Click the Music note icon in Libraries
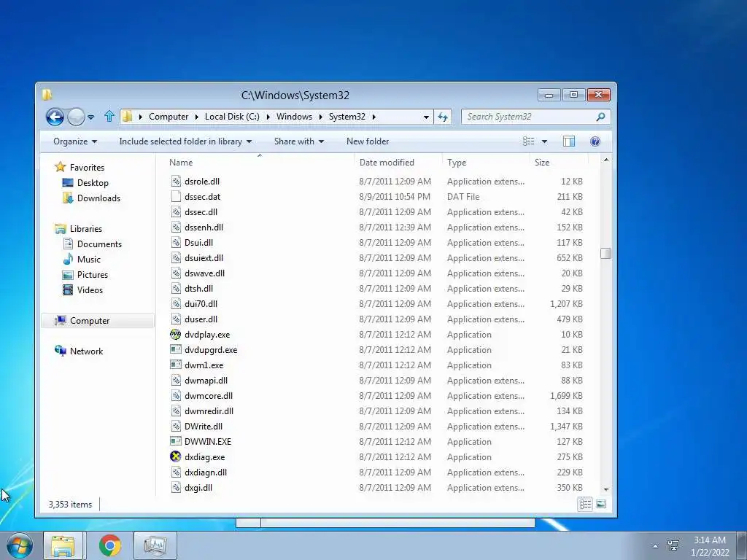 click(68, 259)
